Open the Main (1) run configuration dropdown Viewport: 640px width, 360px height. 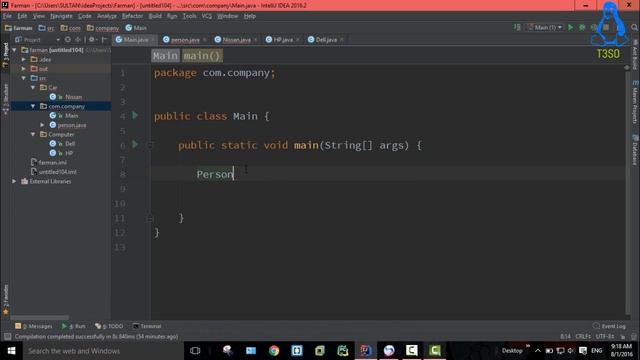[x=546, y=27]
